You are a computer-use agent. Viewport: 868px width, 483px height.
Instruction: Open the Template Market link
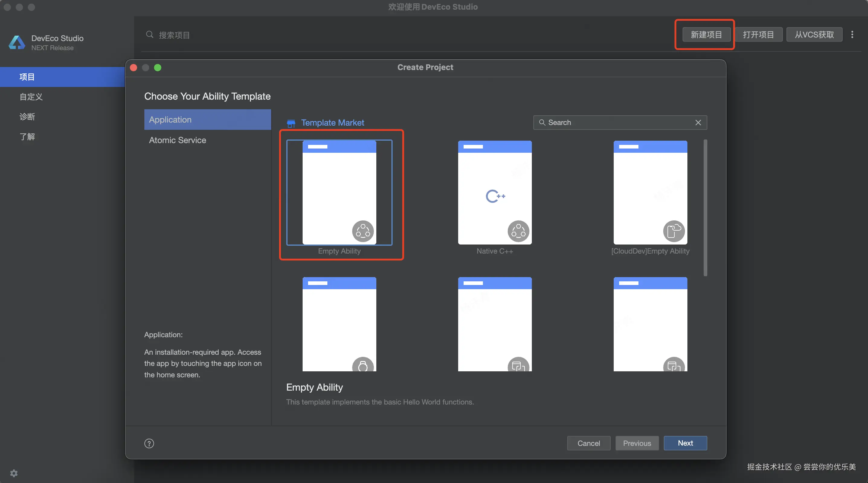click(332, 123)
